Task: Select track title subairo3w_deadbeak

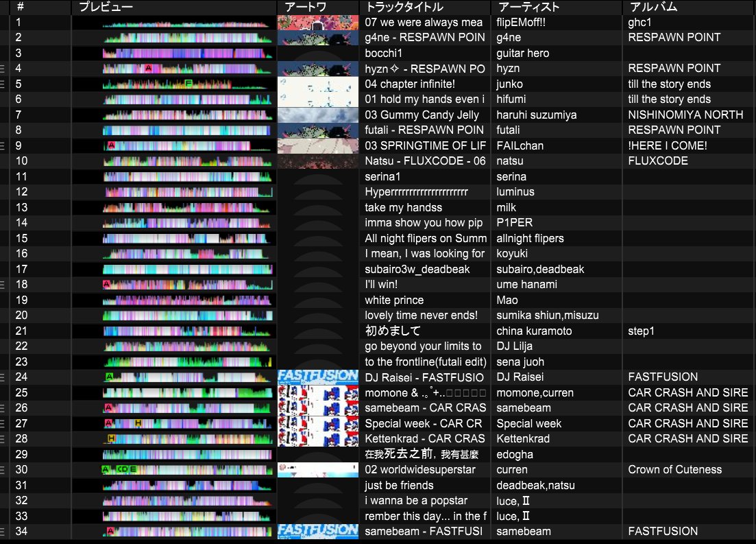Action: 417,270
